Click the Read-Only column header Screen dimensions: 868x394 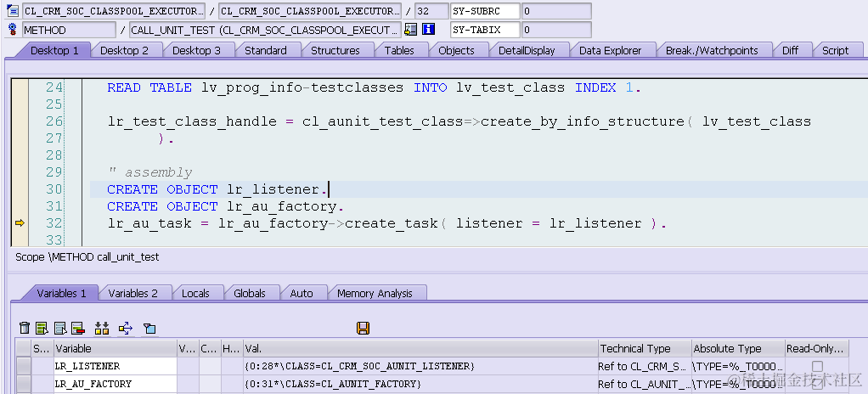click(x=817, y=349)
